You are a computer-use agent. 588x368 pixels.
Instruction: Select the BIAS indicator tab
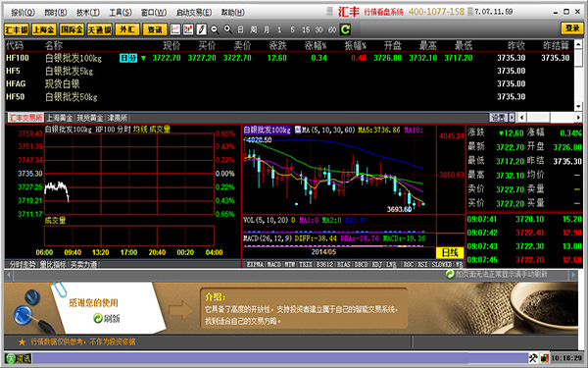[x=343, y=264]
